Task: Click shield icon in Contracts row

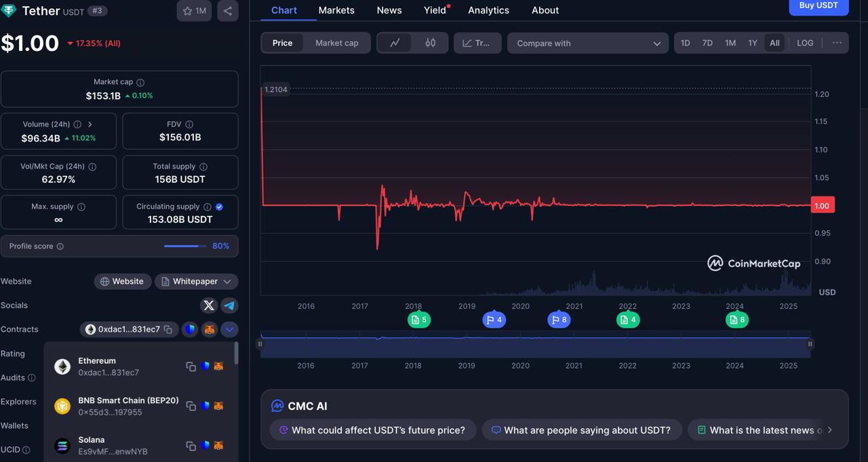Action: 190,329
